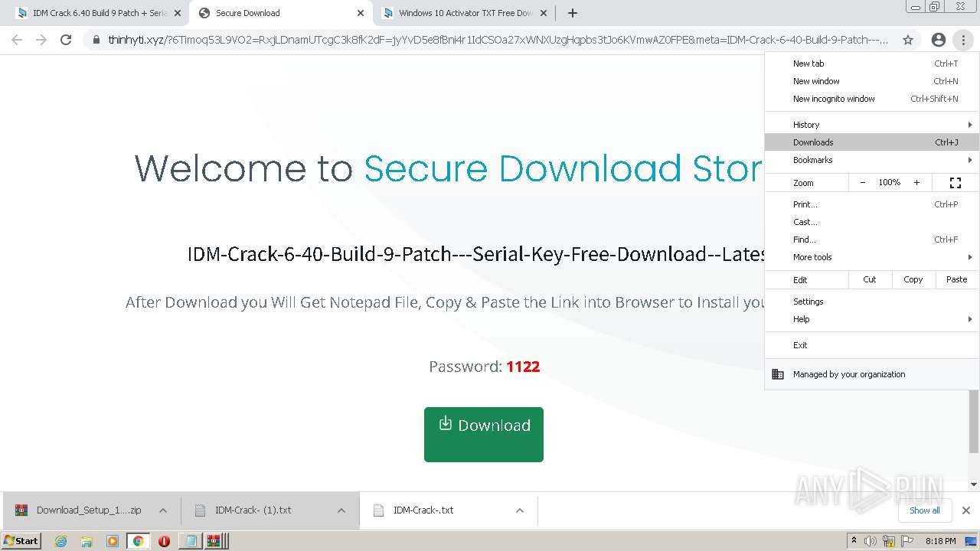Click Copy in the Edit row
The width and height of the screenshot is (980, 551).
coord(913,279)
